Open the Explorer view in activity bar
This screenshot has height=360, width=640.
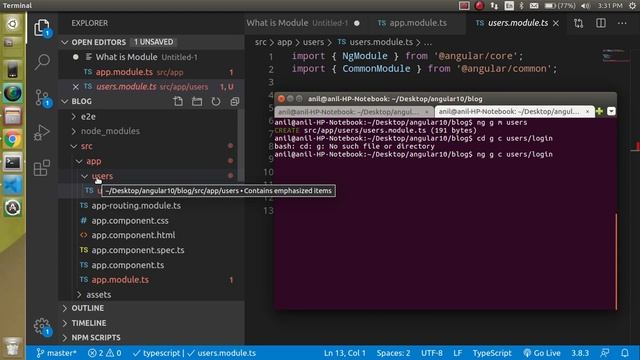[x=42, y=28]
